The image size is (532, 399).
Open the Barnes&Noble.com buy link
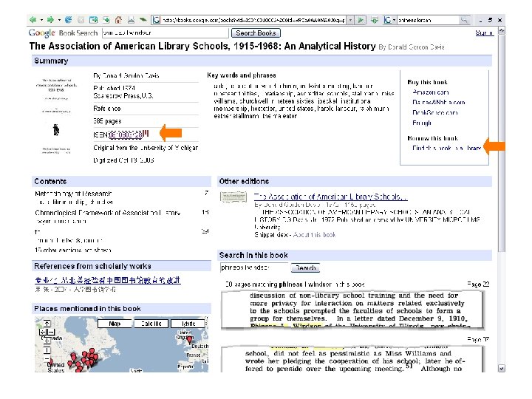[x=439, y=102]
